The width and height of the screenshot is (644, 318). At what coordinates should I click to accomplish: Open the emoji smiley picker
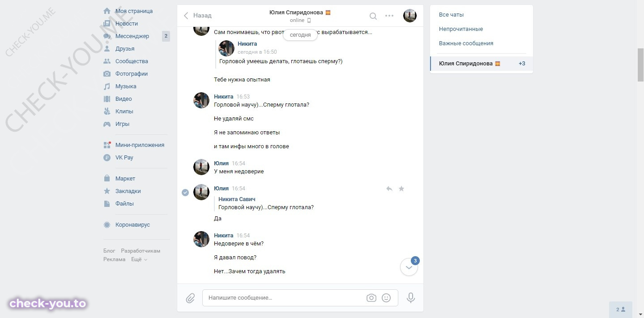click(386, 298)
